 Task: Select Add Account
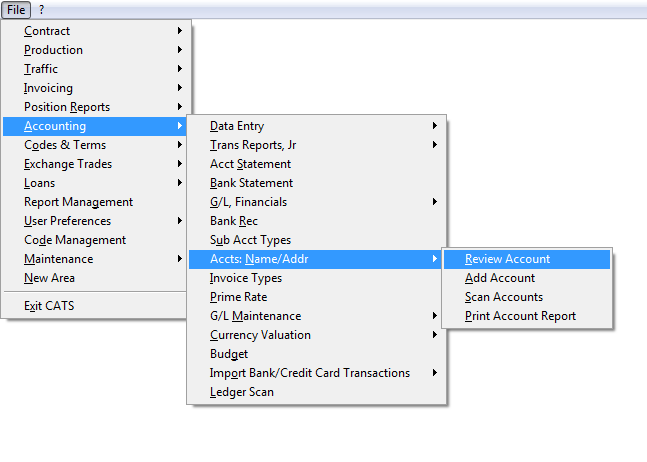click(x=527, y=278)
